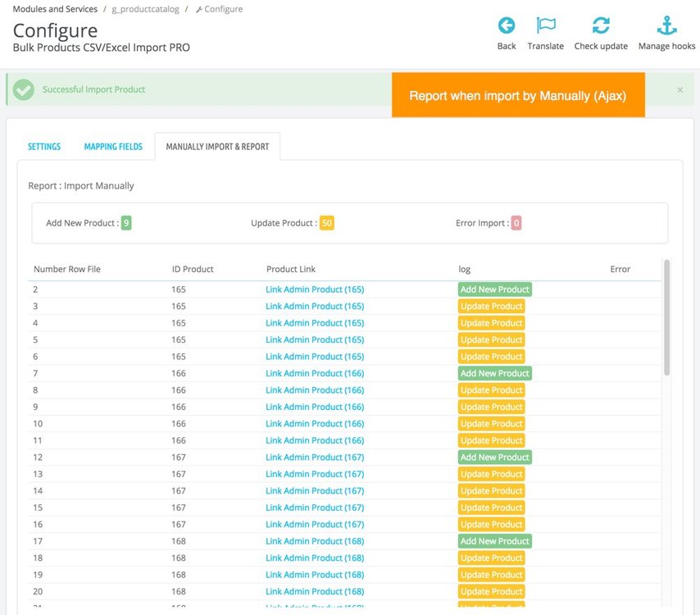The width and height of the screenshot is (700, 615).
Task: Open Link Admin Product (166) in row 10
Action: point(315,424)
